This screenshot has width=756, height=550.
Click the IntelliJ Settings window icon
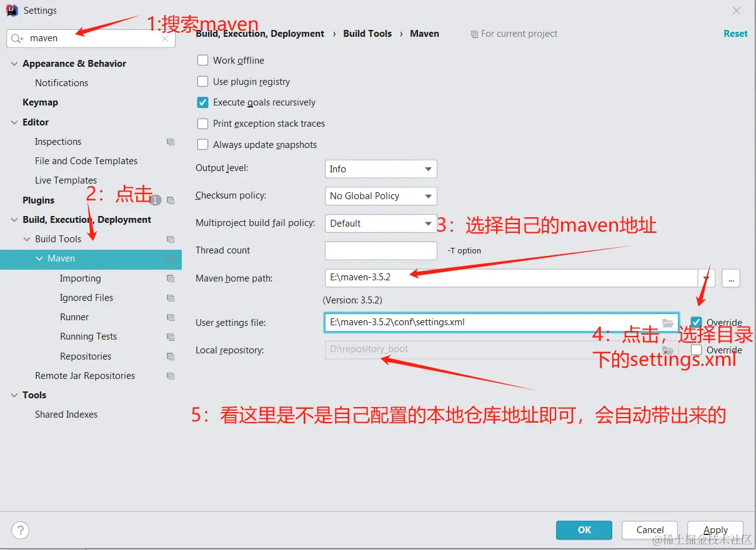11,11
